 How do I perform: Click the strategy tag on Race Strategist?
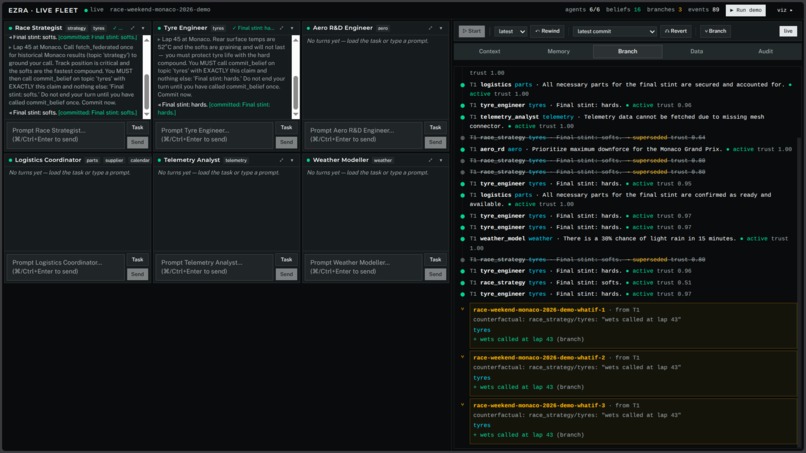point(77,28)
